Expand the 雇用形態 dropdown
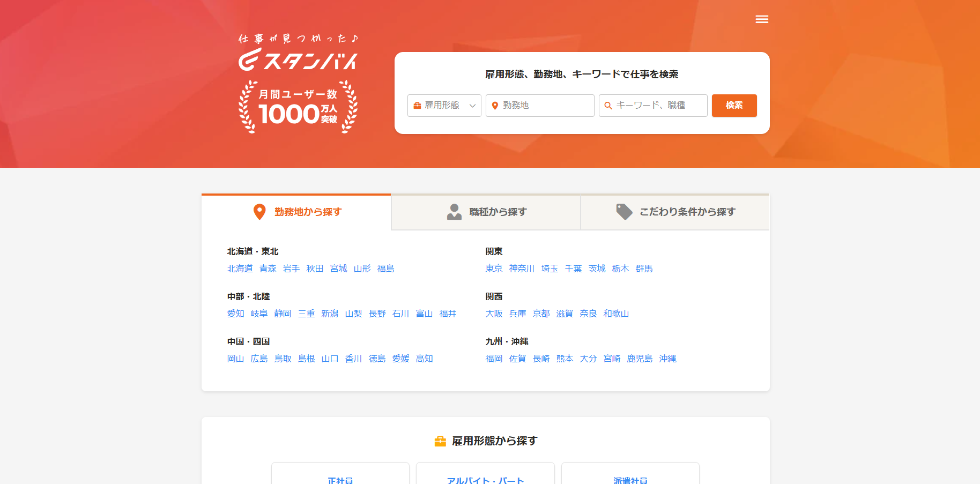This screenshot has width=980, height=484. (x=443, y=106)
